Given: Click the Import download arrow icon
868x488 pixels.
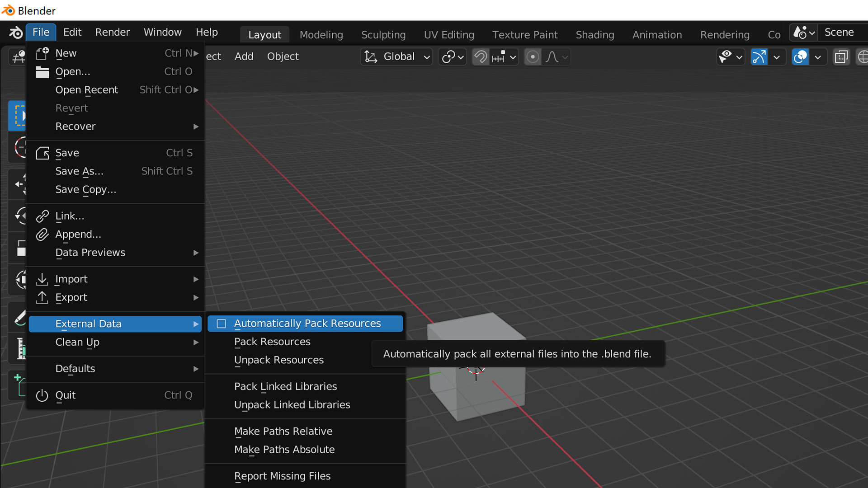Looking at the screenshot, I should click(42, 279).
